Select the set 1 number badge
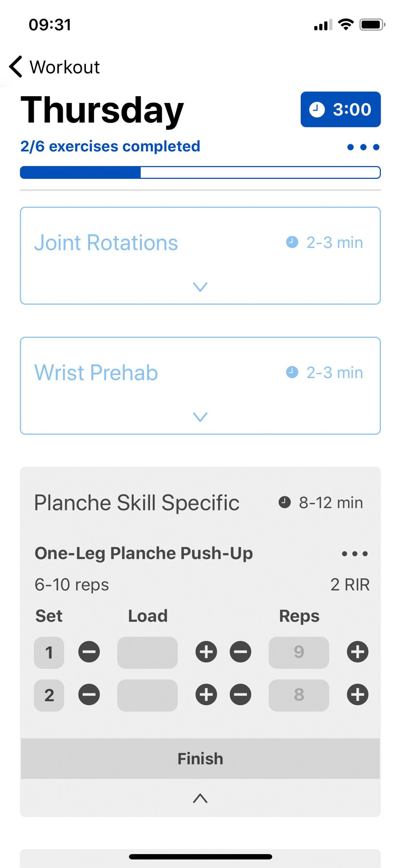This screenshot has width=401, height=868. 49,652
